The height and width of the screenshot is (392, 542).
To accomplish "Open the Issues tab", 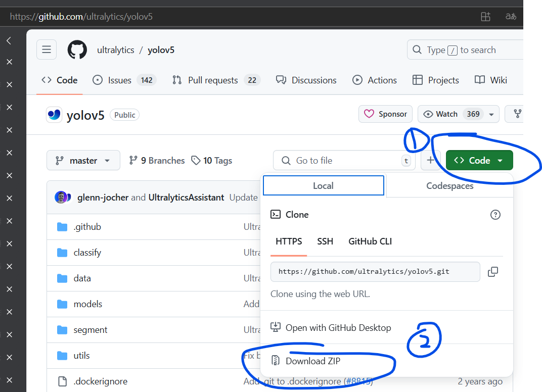I will (x=124, y=80).
